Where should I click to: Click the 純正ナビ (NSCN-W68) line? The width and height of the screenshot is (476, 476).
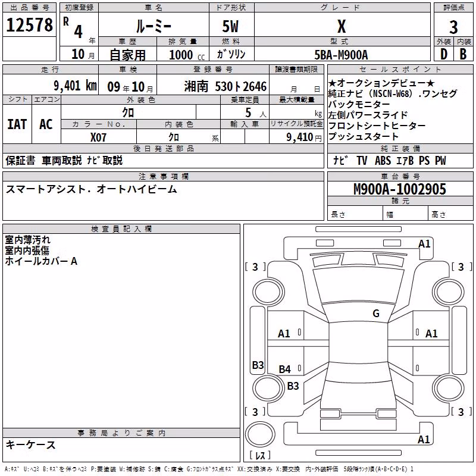click(392, 93)
